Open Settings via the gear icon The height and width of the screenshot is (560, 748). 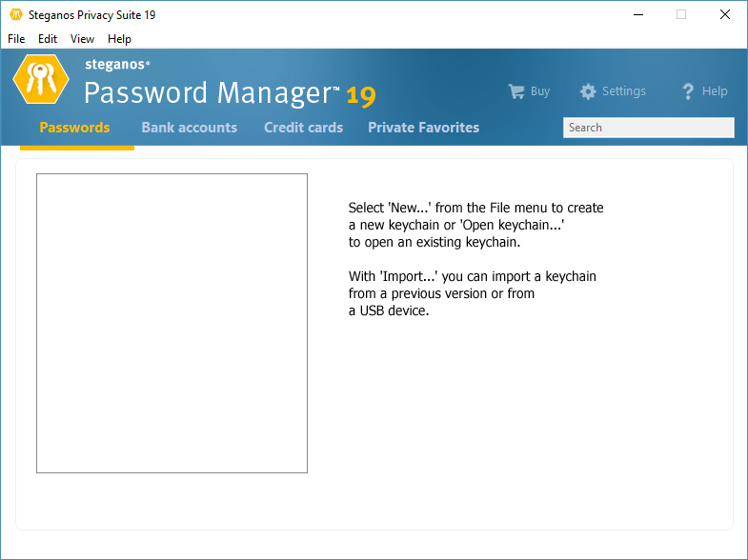(x=588, y=91)
